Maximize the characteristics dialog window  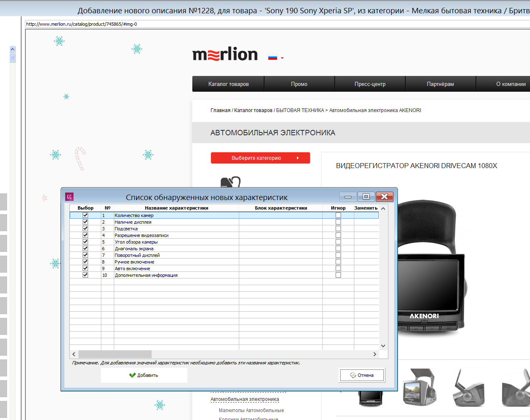pos(366,197)
